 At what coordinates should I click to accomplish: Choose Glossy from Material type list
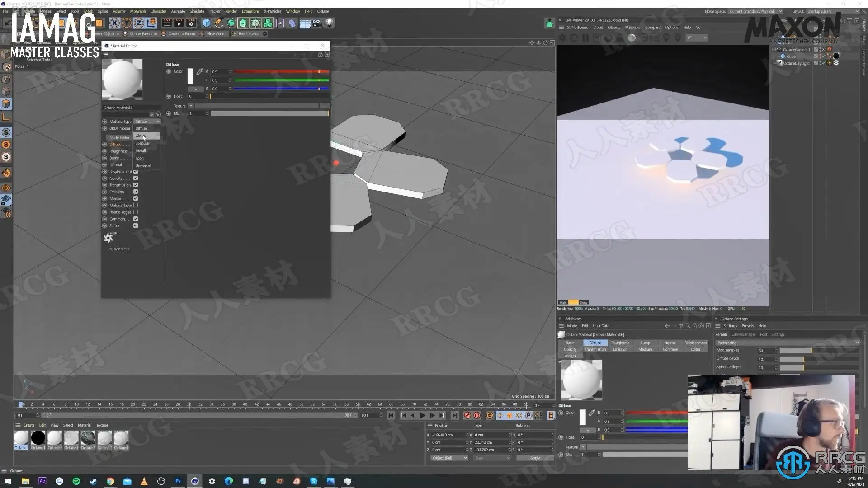click(x=141, y=136)
